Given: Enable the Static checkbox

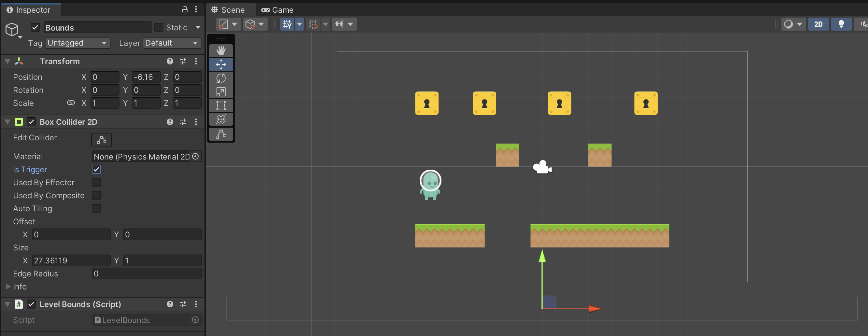Looking at the screenshot, I should pos(159,28).
